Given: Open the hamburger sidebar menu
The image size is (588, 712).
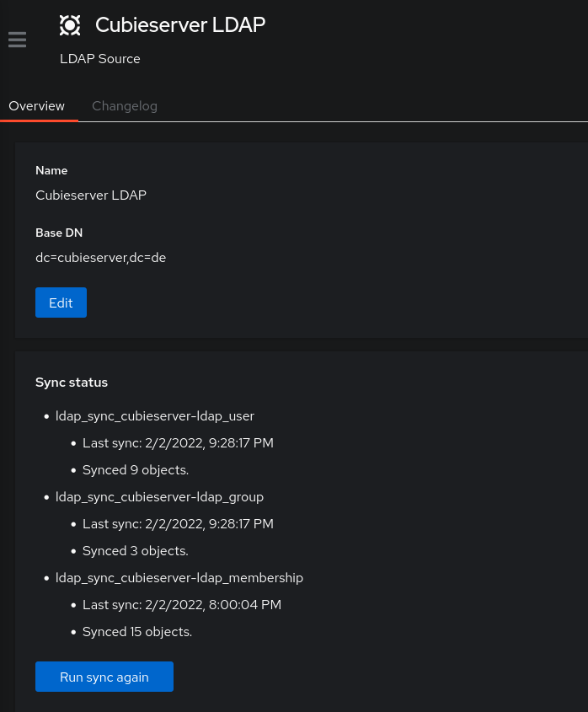Looking at the screenshot, I should click(x=17, y=40).
